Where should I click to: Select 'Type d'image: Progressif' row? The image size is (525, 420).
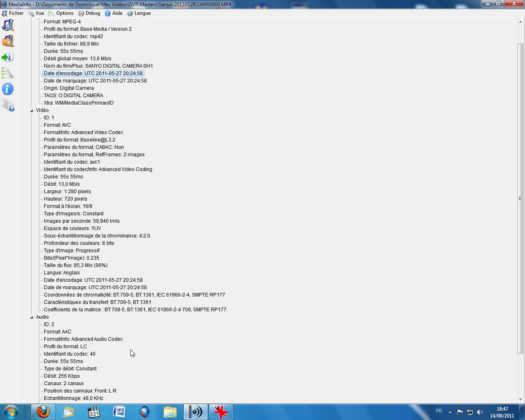tap(72, 251)
